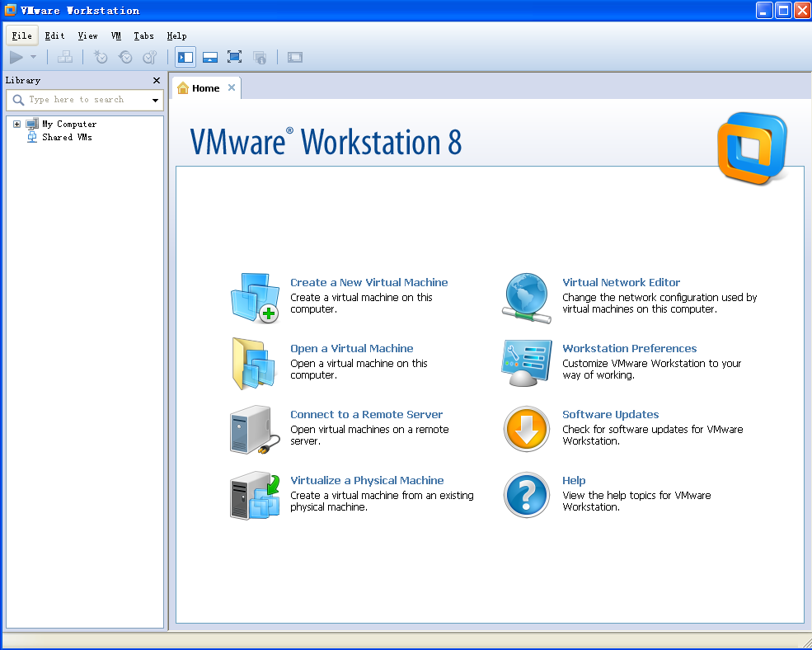Open the Edit menu
Viewport: 812px width, 650px height.
pos(54,35)
